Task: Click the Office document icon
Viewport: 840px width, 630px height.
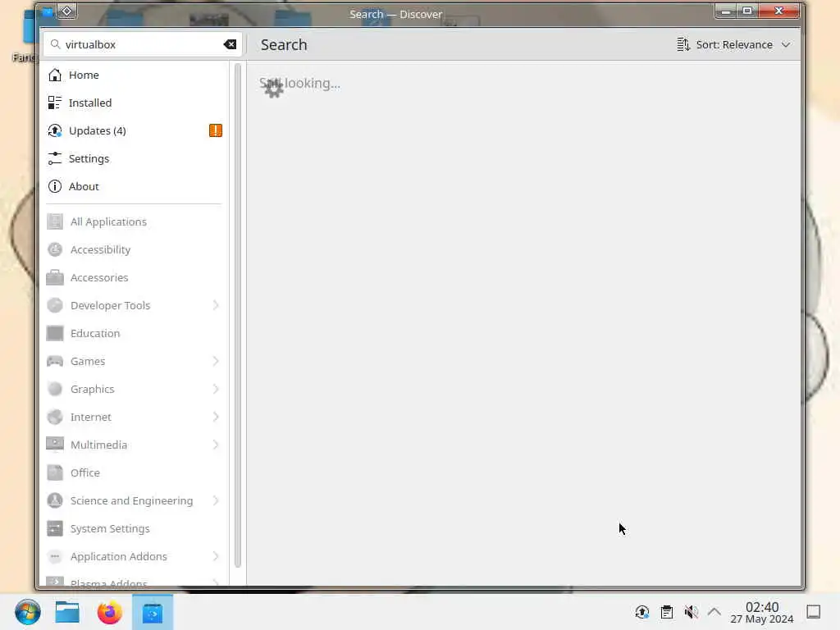Action: click(x=55, y=472)
